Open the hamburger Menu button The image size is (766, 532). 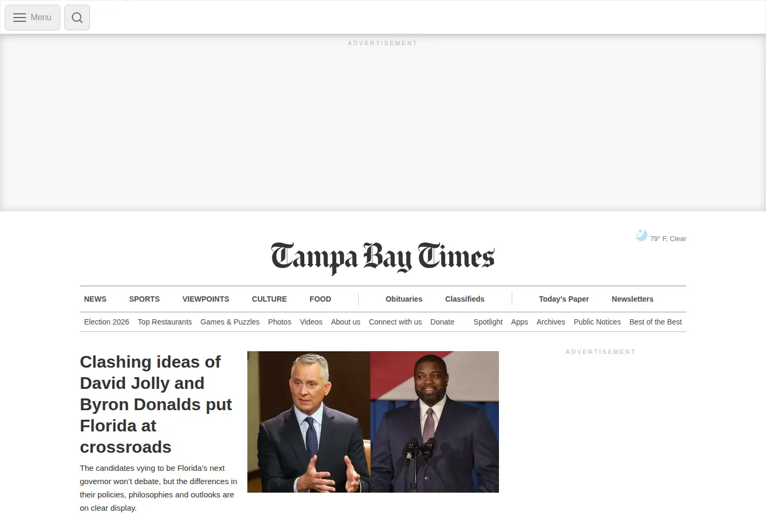(x=32, y=18)
